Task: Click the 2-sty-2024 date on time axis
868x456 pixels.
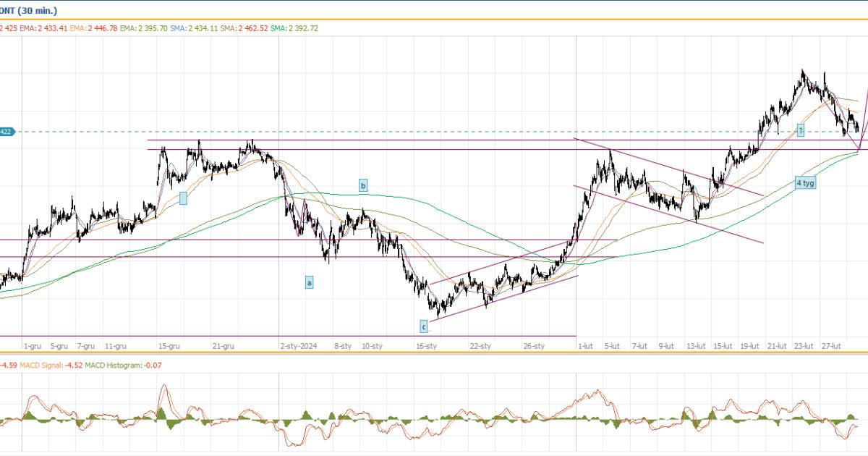Action: 299,347
